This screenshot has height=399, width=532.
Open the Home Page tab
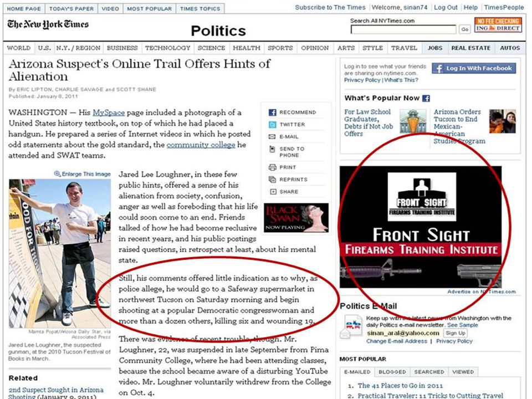point(24,9)
